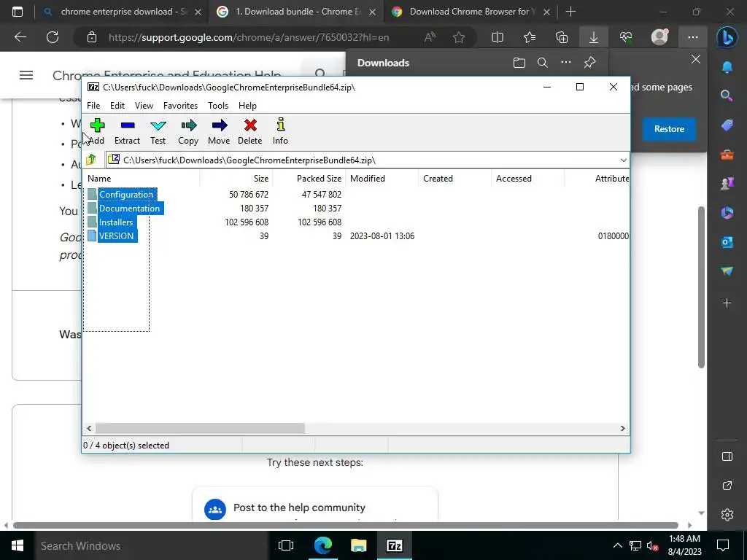Open Edge split screen icon
The width and height of the screenshot is (747, 560).
tap(498, 37)
